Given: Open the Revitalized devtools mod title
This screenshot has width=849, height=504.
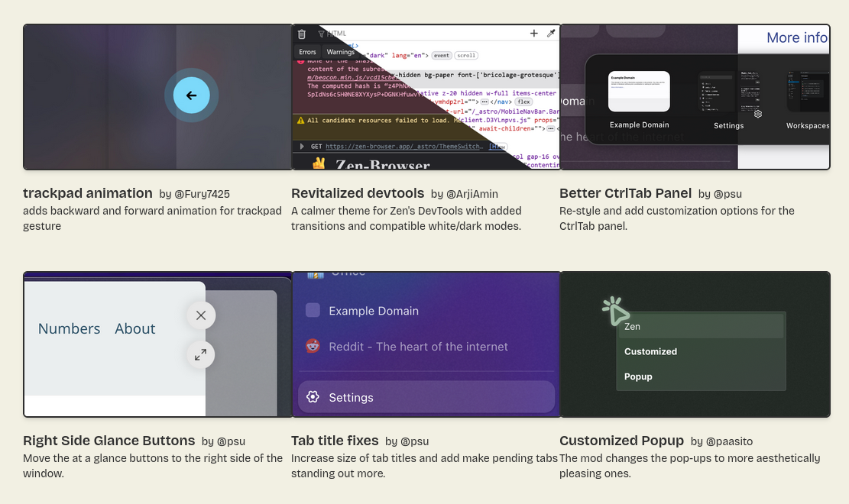Looking at the screenshot, I should tap(358, 193).
